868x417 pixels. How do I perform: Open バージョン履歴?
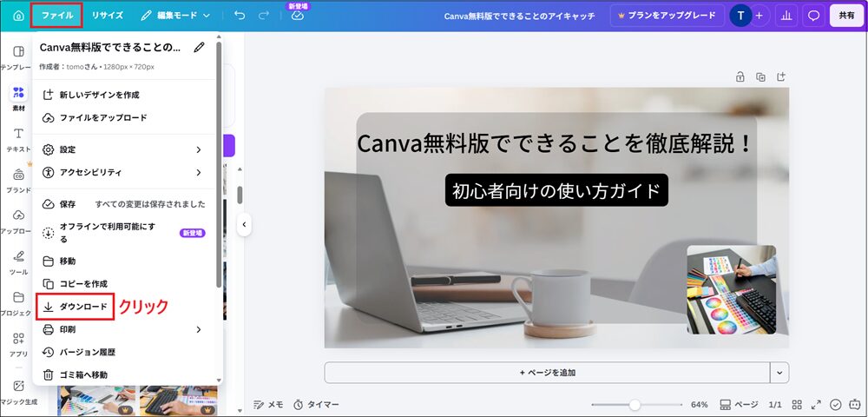[x=123, y=352]
